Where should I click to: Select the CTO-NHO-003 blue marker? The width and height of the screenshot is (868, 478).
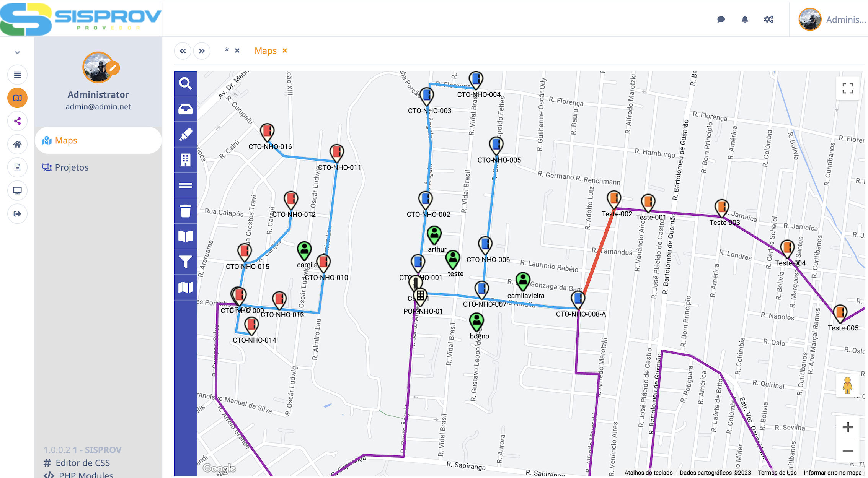pos(427,96)
